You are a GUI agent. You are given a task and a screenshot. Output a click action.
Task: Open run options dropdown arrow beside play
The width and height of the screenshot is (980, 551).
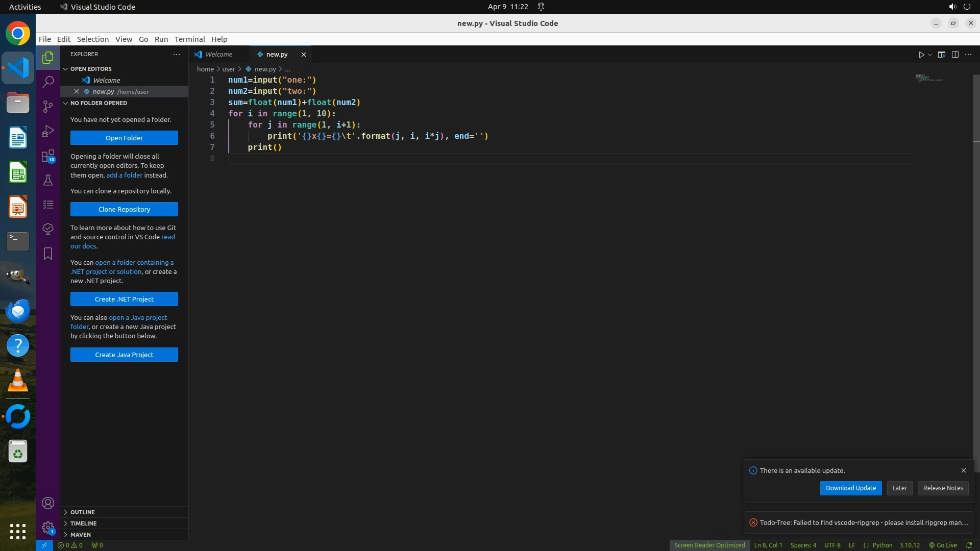click(930, 55)
